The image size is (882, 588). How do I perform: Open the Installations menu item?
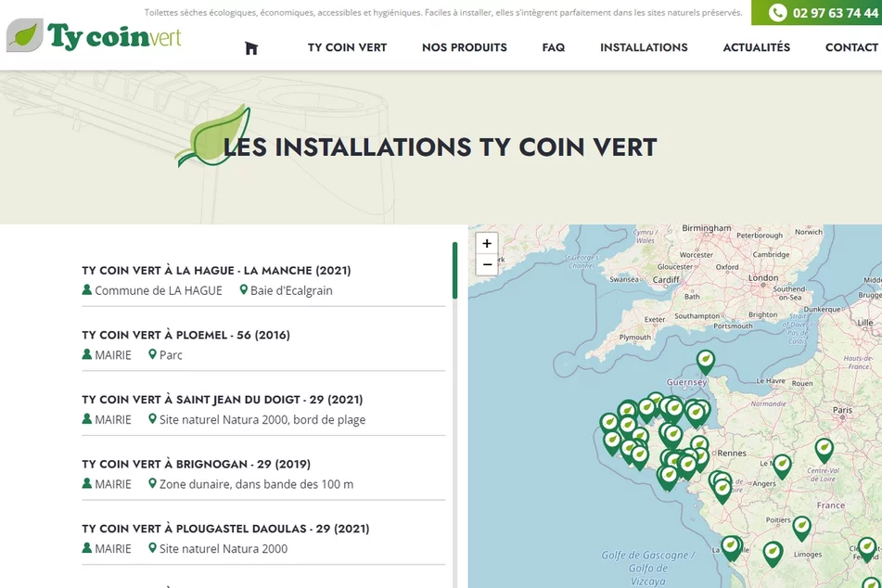pyautogui.click(x=644, y=47)
